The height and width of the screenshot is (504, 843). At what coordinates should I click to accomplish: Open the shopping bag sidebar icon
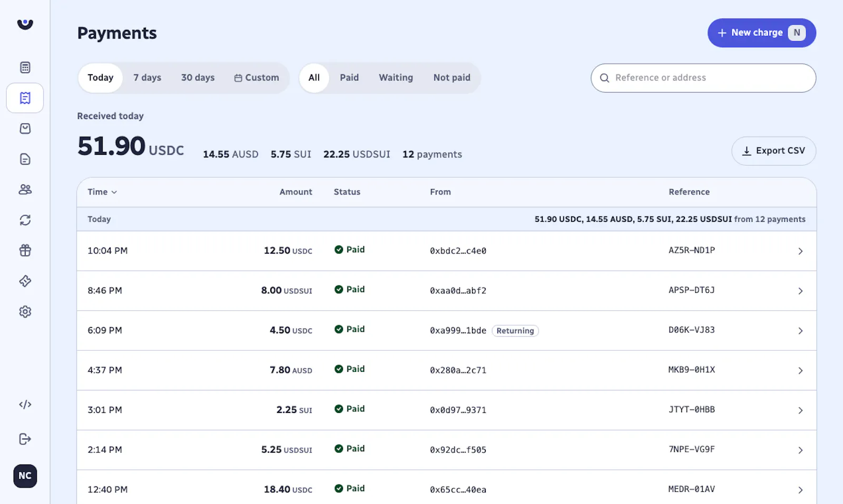pyautogui.click(x=25, y=129)
